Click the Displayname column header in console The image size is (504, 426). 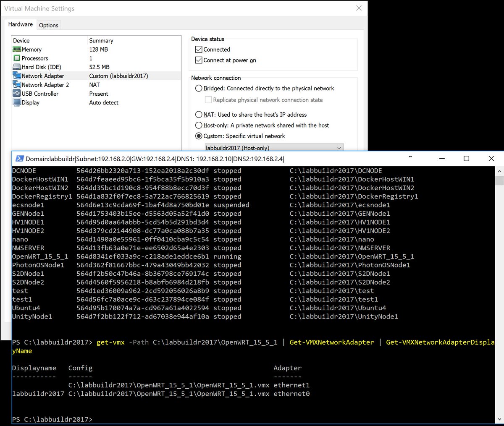34,368
